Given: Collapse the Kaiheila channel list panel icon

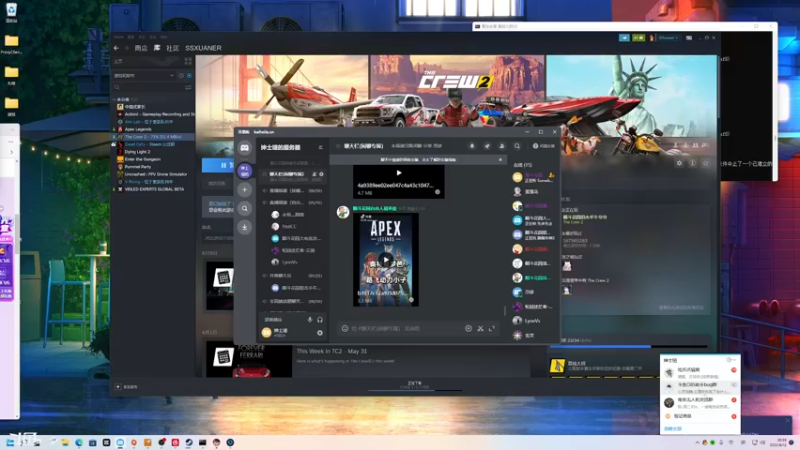Looking at the screenshot, I should pos(321,147).
